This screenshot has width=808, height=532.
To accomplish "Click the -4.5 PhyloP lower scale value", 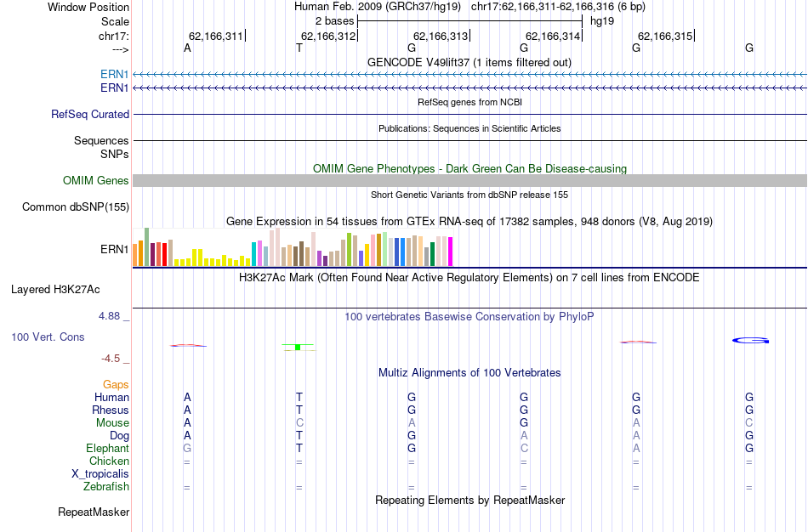I will click(111, 359).
